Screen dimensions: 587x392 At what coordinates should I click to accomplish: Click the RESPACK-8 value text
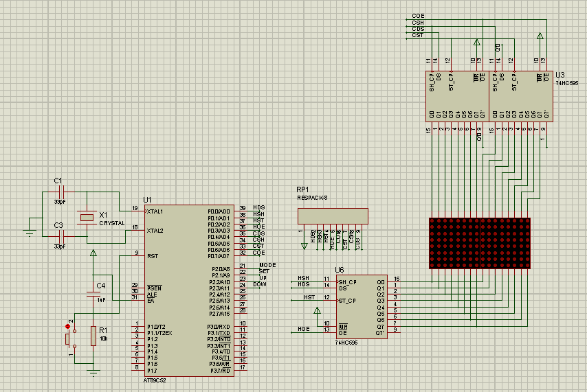[312, 198]
